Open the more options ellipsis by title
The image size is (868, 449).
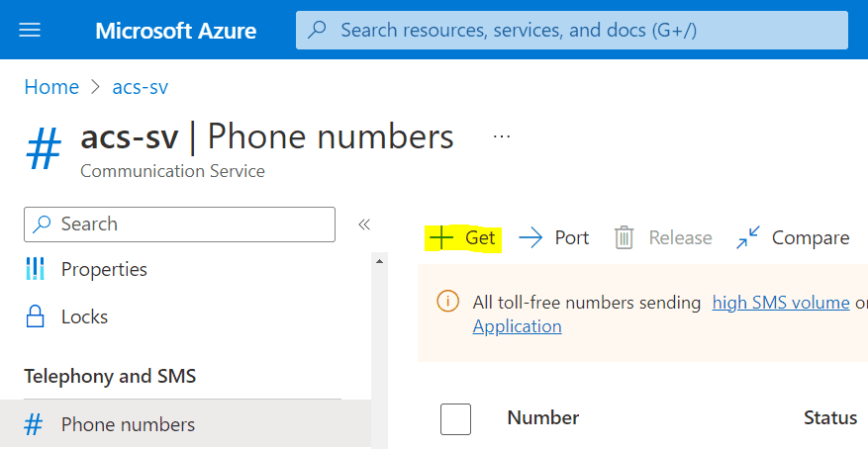pyautogui.click(x=502, y=136)
